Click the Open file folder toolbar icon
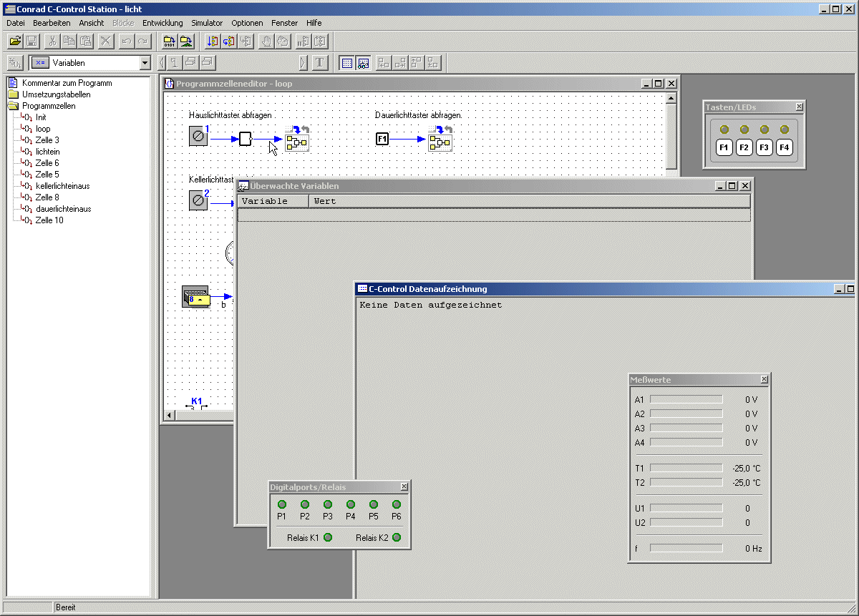Screen dimensions: 859x616 (x=14, y=41)
